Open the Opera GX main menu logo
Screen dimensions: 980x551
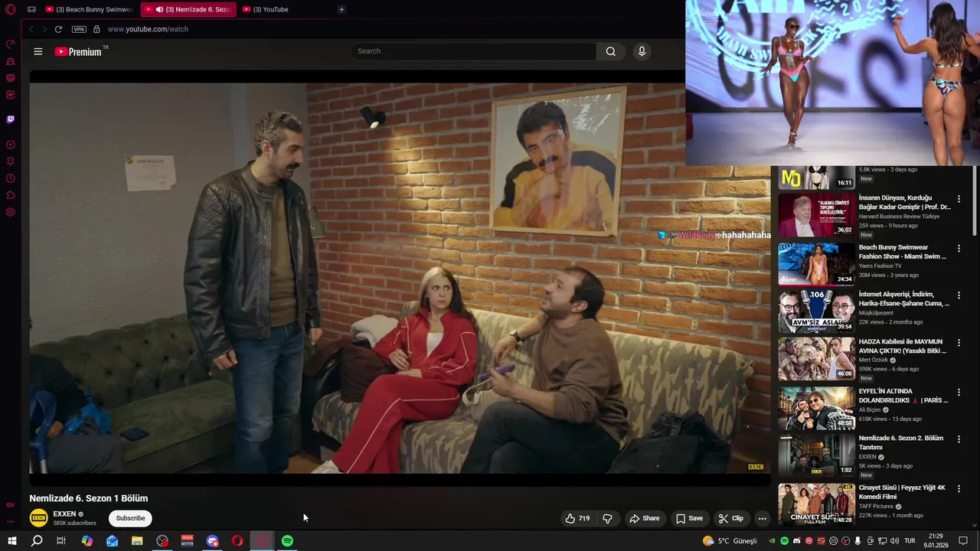click(x=11, y=9)
